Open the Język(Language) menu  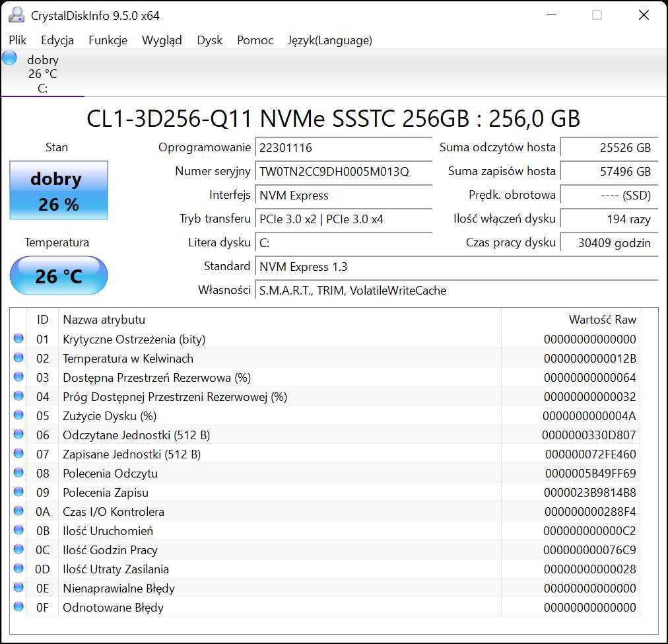[330, 40]
